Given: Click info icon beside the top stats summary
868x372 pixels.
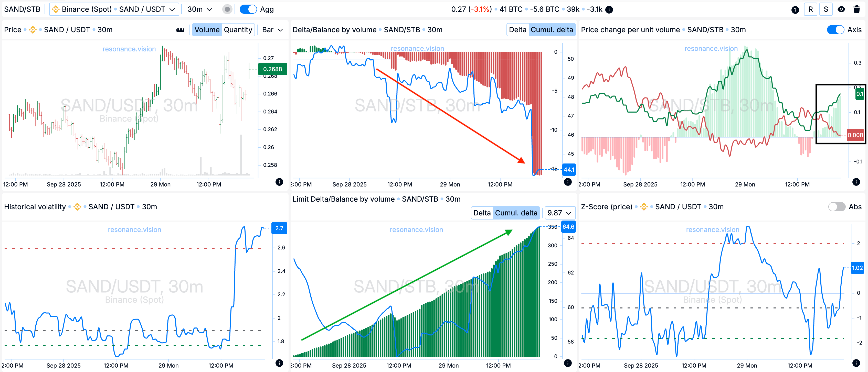Looking at the screenshot, I should [x=609, y=10].
